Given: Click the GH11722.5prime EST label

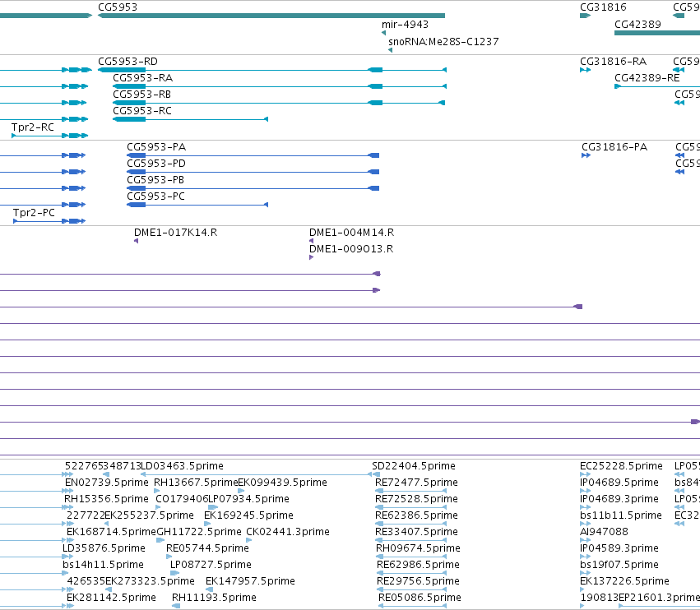Looking at the screenshot, I should click(x=199, y=532).
